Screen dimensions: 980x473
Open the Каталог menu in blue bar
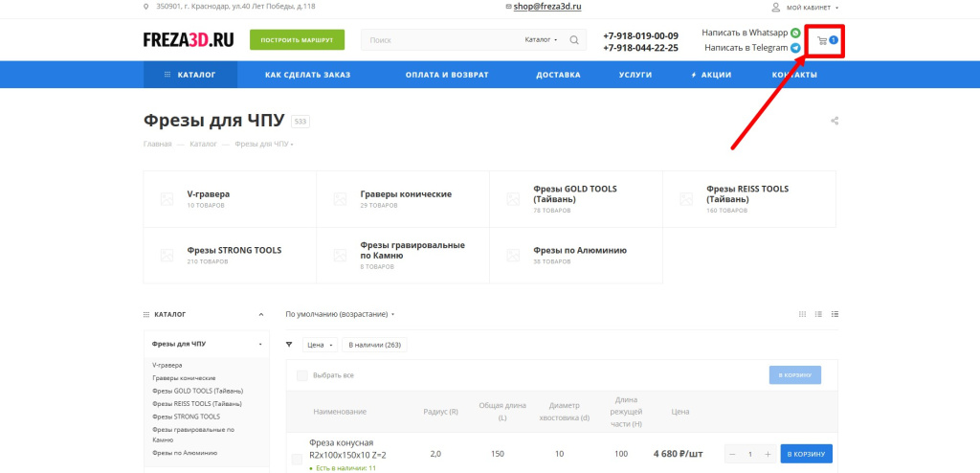click(x=190, y=75)
